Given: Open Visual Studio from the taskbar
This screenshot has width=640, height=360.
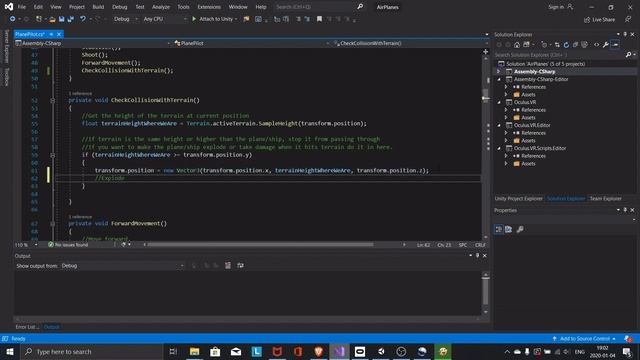Looking at the screenshot, I should click(339, 351).
